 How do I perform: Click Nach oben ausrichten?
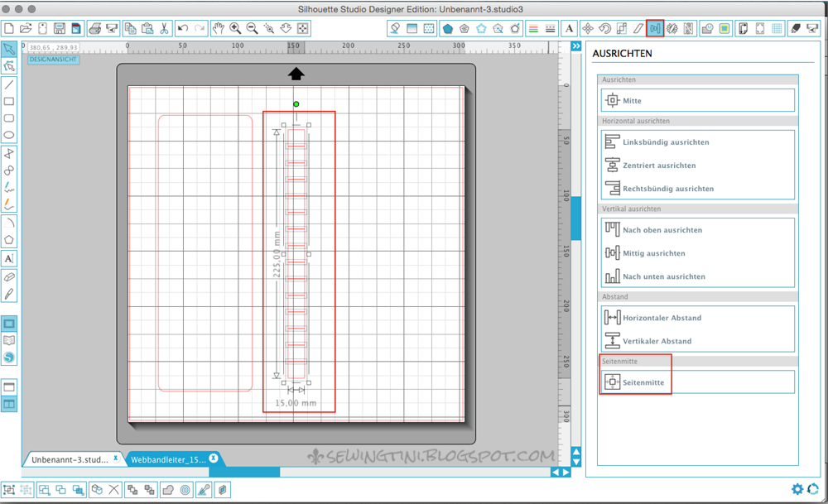[697, 229]
